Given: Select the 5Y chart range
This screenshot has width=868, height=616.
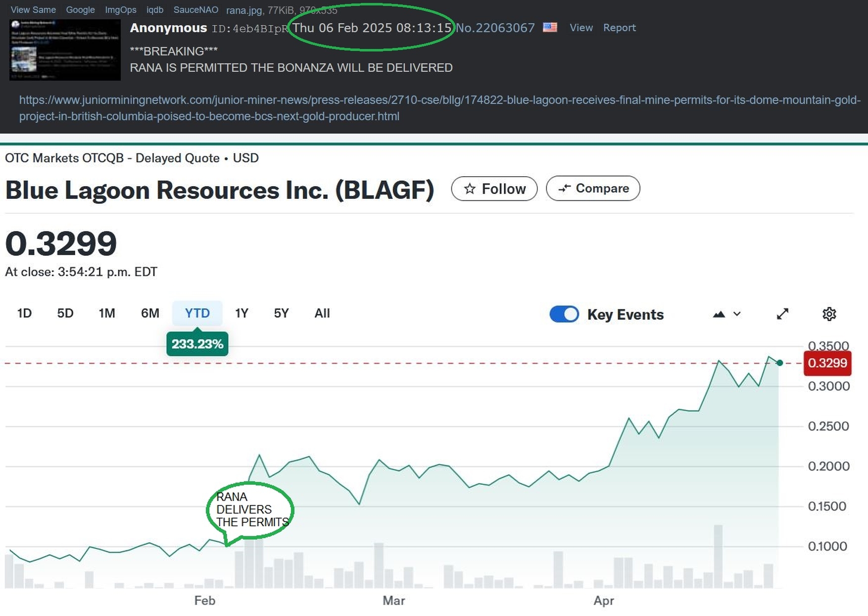Looking at the screenshot, I should click(281, 313).
